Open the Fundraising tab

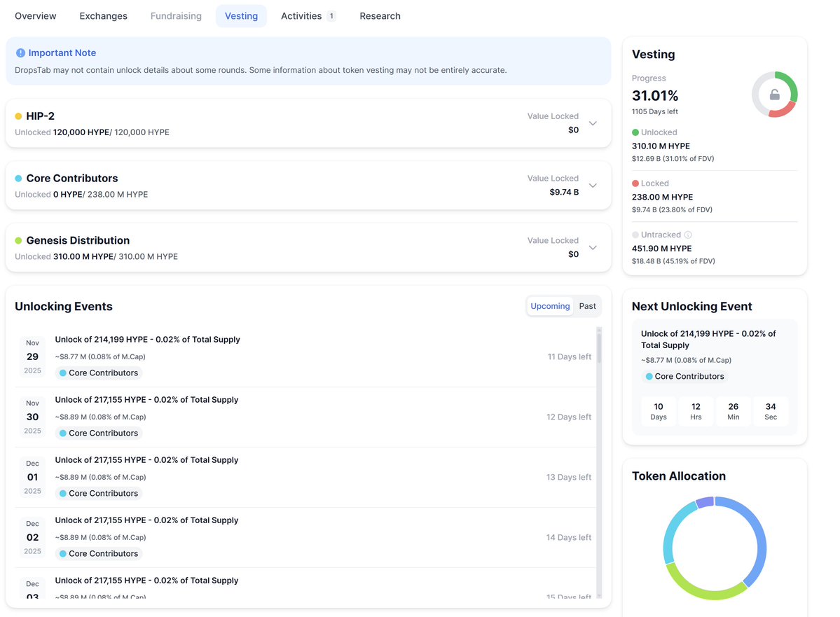click(176, 16)
